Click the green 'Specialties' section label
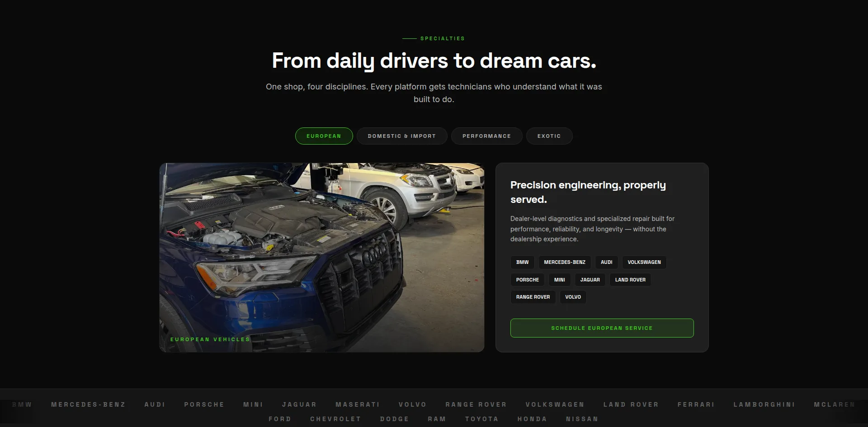868x427 pixels. (x=442, y=38)
